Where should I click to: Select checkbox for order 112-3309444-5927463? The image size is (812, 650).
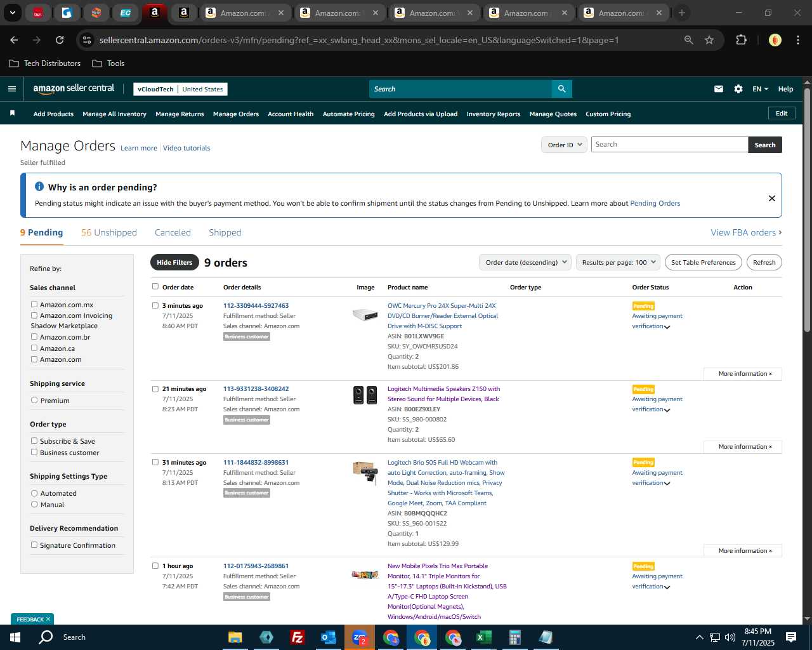(x=155, y=305)
